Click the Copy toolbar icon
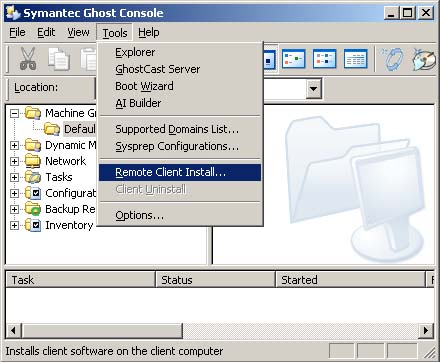440x362 pixels. [59, 59]
